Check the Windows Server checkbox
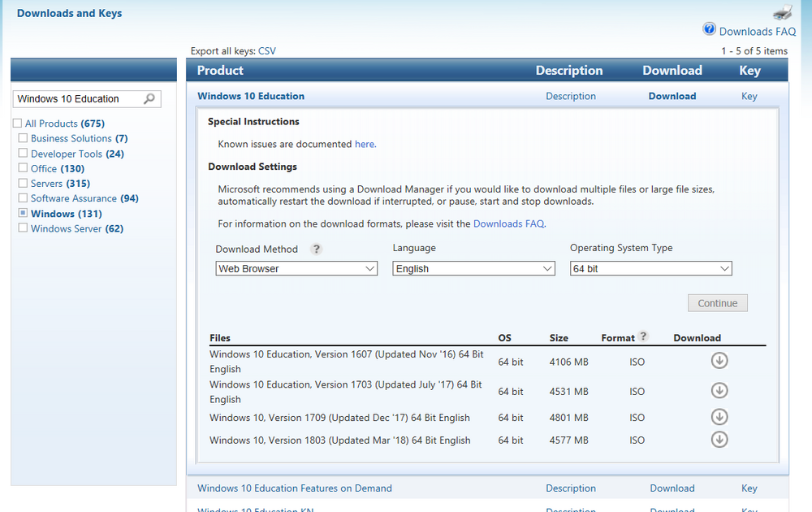Screen dimensions: 812x512 point(23,228)
